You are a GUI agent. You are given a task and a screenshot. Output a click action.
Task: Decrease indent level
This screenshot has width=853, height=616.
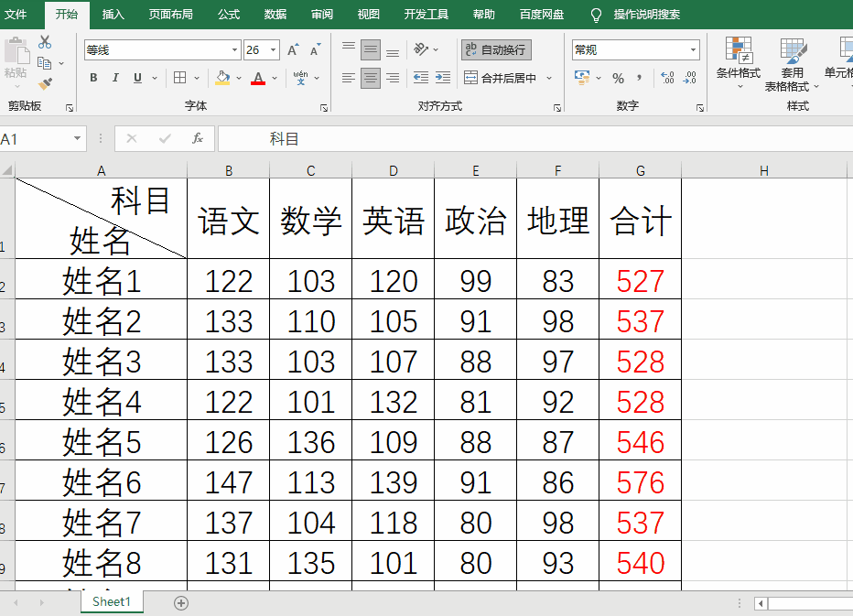click(421, 78)
